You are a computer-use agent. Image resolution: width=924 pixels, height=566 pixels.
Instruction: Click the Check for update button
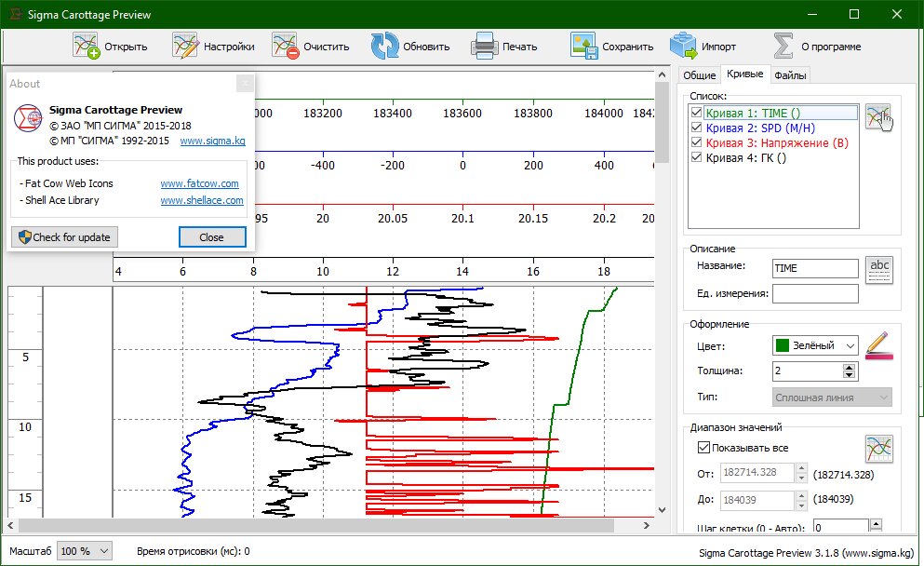click(x=65, y=237)
